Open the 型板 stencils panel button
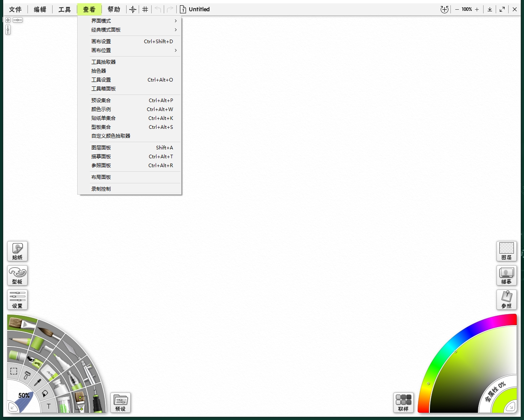 [17, 275]
